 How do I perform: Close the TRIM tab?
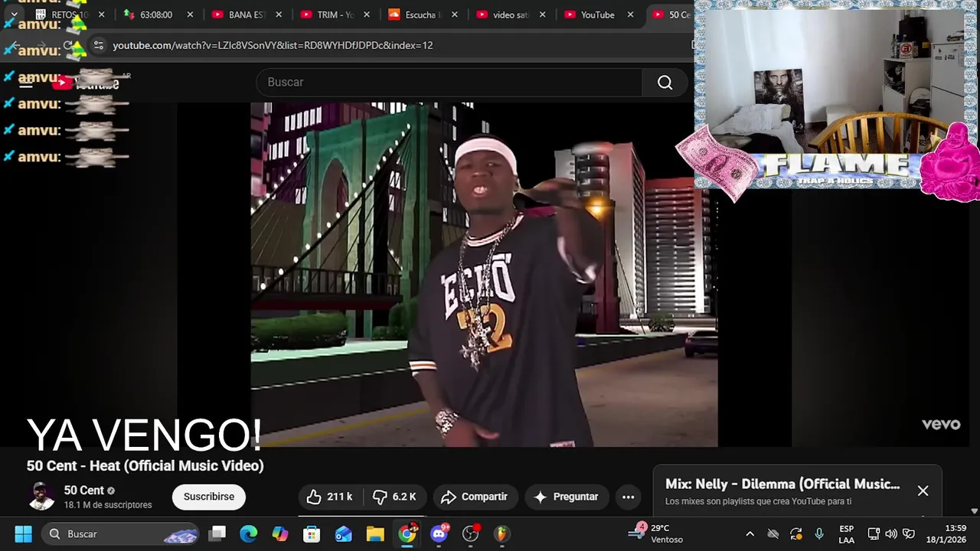[367, 15]
